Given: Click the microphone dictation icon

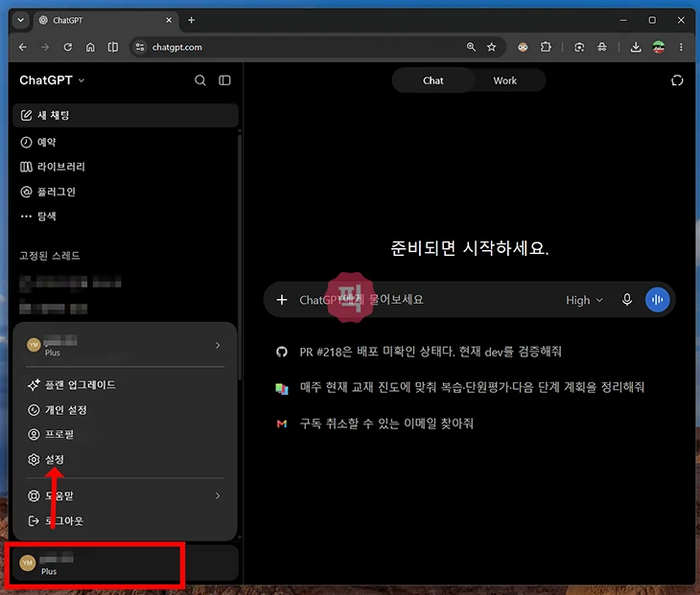Looking at the screenshot, I should click(x=627, y=300).
